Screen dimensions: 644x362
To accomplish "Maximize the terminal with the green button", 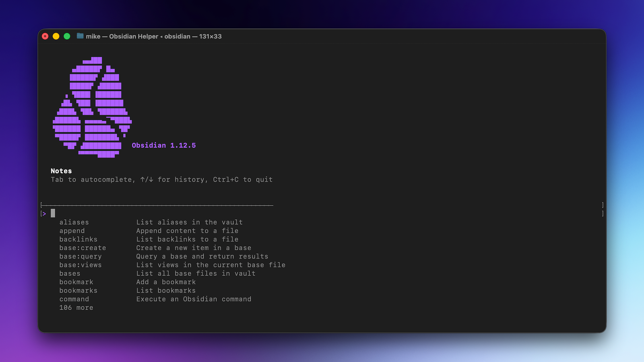I will pos(67,36).
